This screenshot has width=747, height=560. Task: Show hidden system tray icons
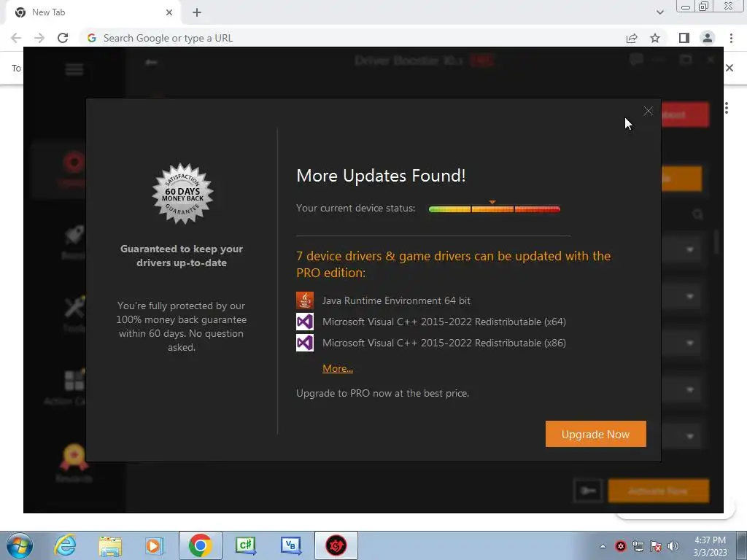click(x=603, y=546)
